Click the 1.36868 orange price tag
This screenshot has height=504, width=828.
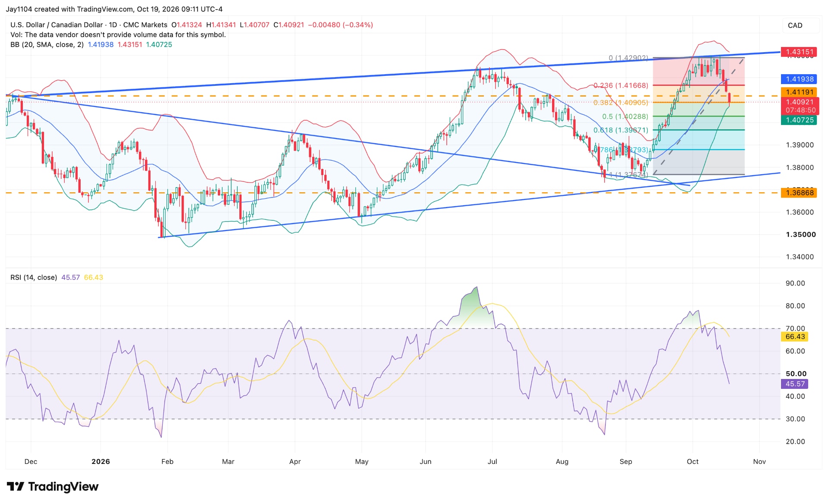(799, 193)
